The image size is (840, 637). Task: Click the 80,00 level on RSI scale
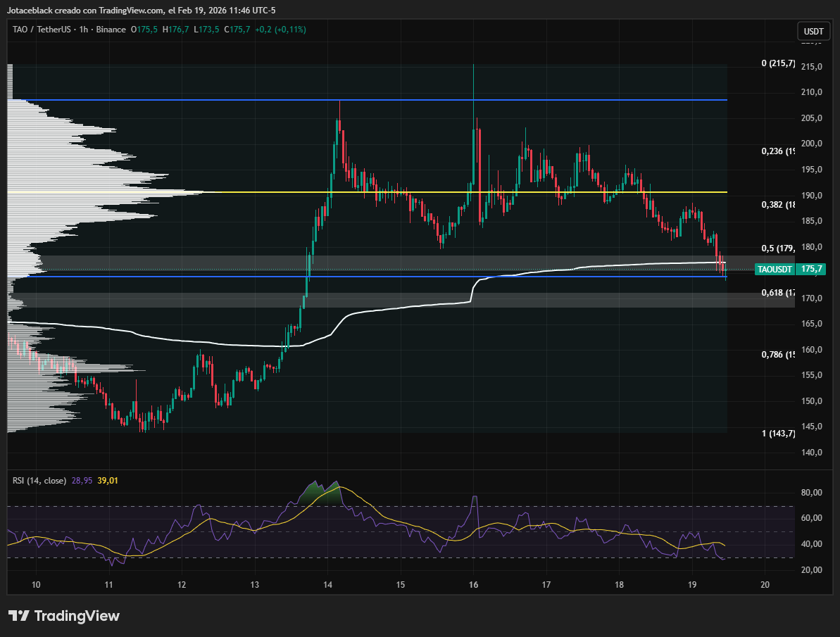[813, 493]
